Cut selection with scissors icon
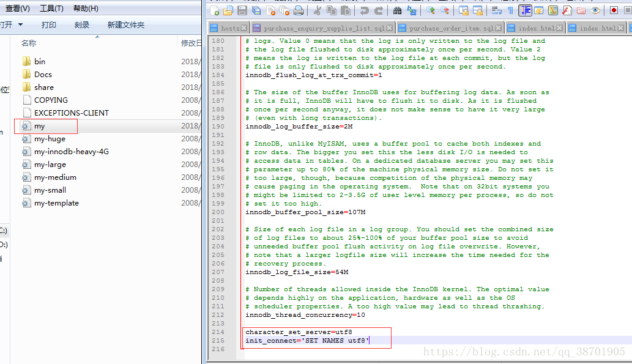 (x=318, y=10)
